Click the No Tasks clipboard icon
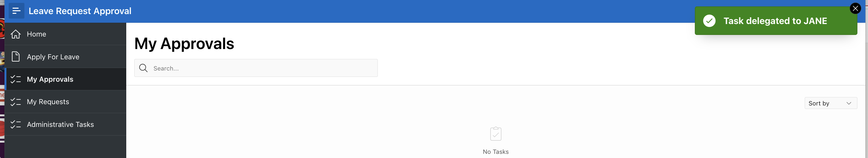Image resolution: width=868 pixels, height=158 pixels. tap(495, 134)
